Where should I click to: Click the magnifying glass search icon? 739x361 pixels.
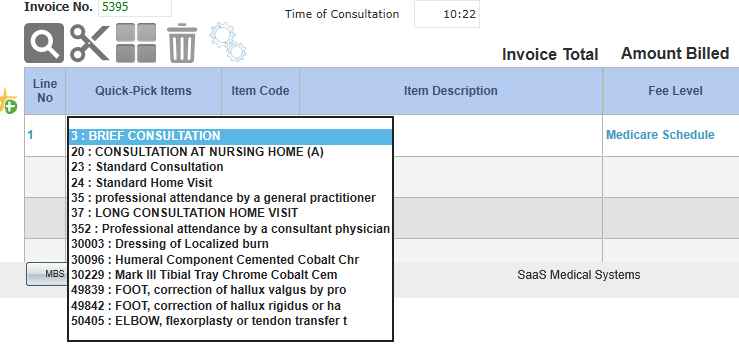pyautogui.click(x=44, y=43)
